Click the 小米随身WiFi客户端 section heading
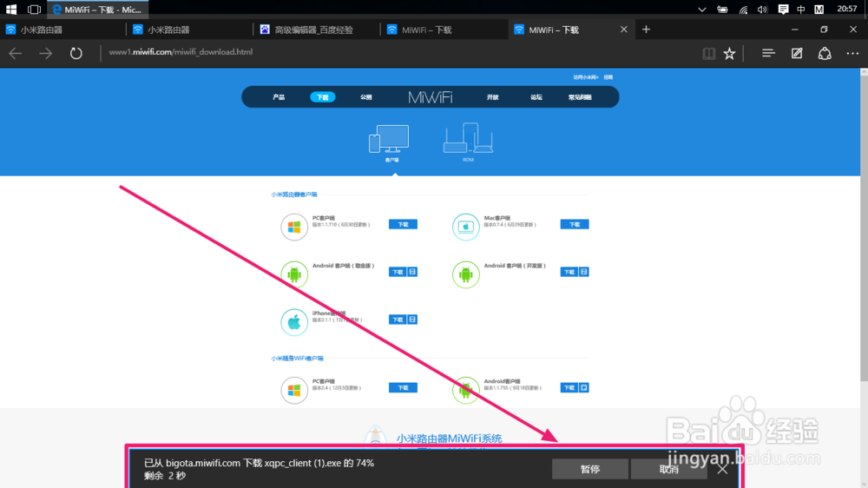This screenshot has width=868, height=488. click(297, 359)
